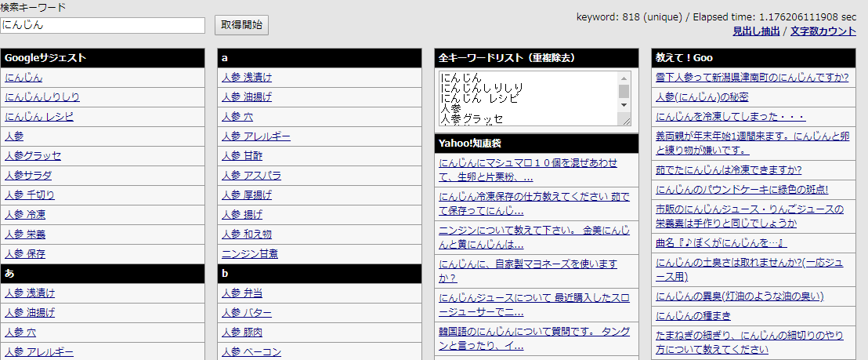The image size is (868, 360).
Task: Click the 検索キーワード search input field
Action: click(103, 25)
